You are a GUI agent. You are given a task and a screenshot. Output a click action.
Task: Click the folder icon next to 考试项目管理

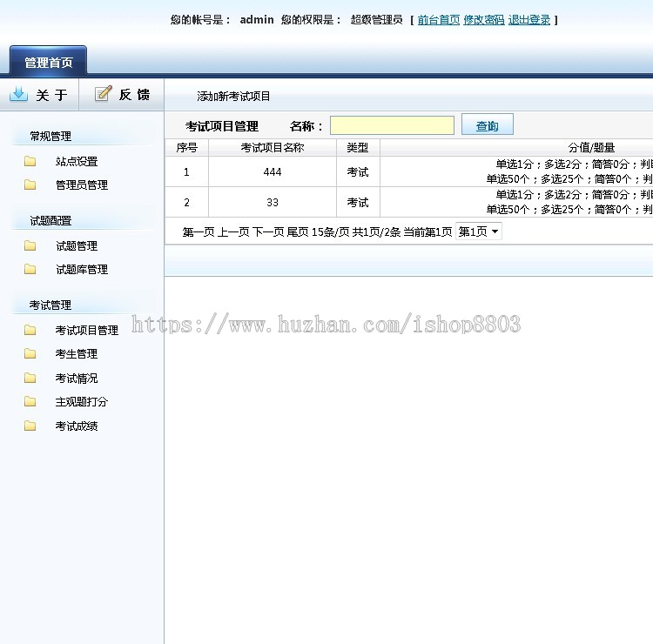pos(30,330)
